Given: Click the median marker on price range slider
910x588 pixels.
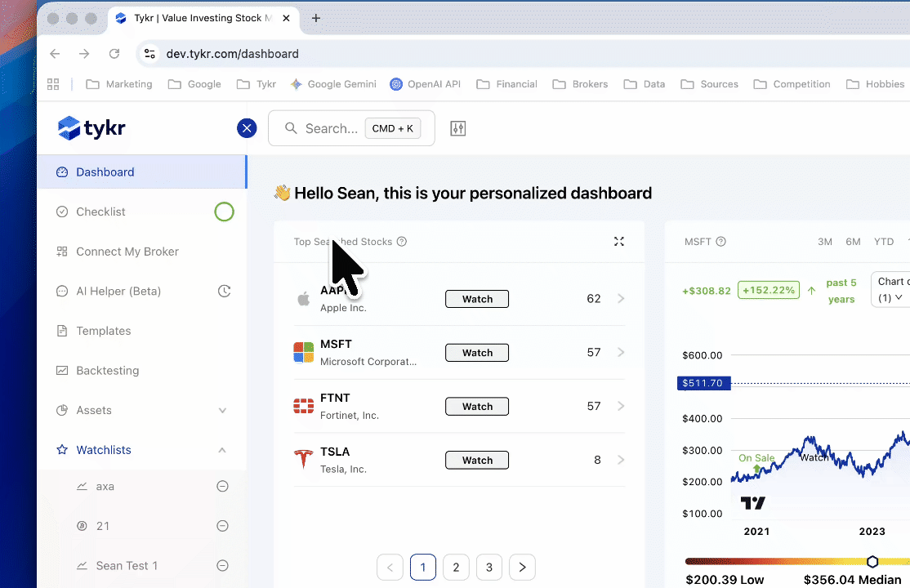Looking at the screenshot, I should point(872,562).
